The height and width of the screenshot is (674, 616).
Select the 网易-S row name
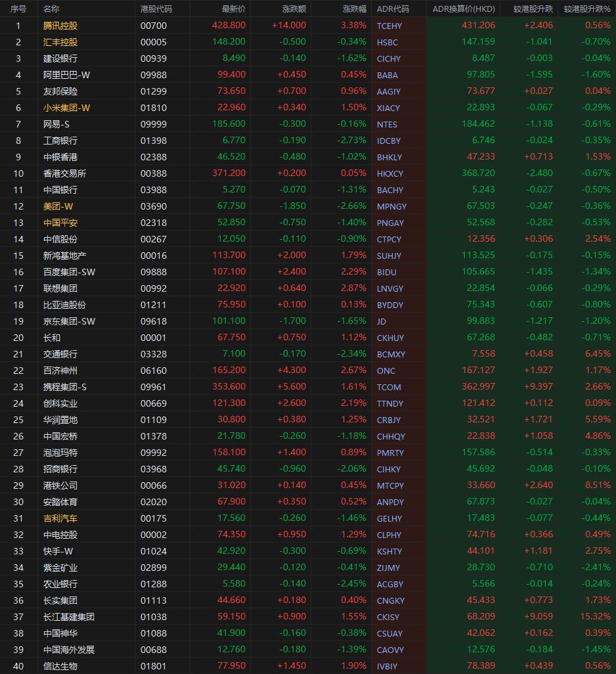pos(56,124)
